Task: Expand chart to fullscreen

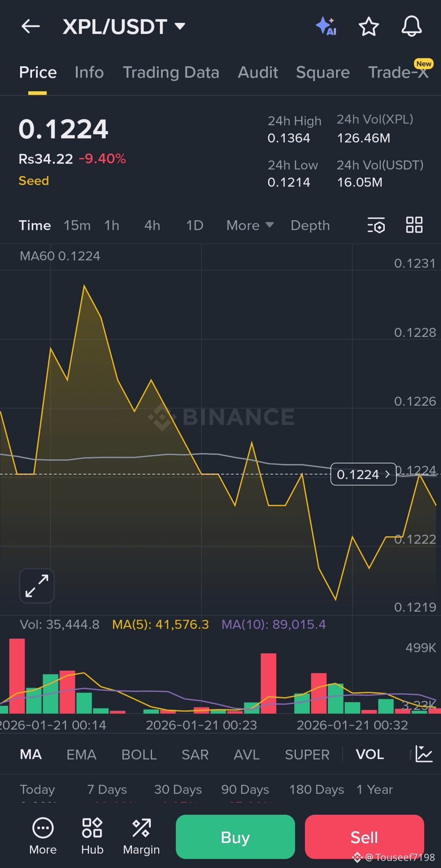Action: [x=37, y=586]
